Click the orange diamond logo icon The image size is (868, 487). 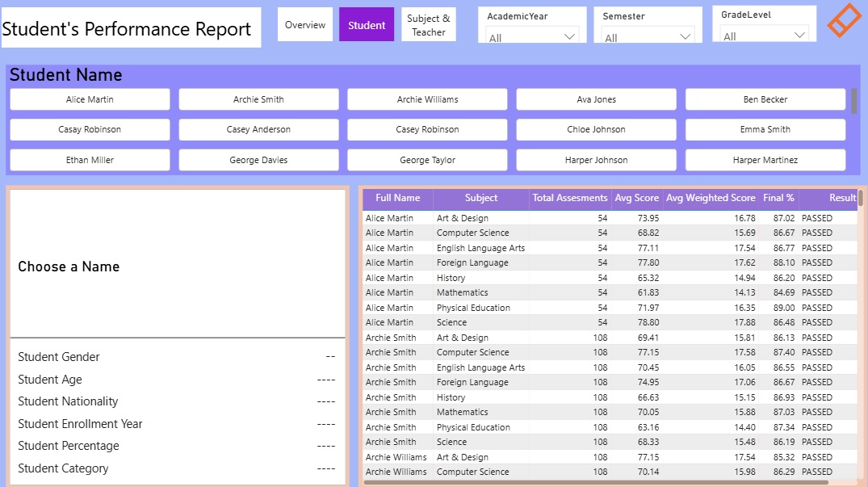click(845, 20)
